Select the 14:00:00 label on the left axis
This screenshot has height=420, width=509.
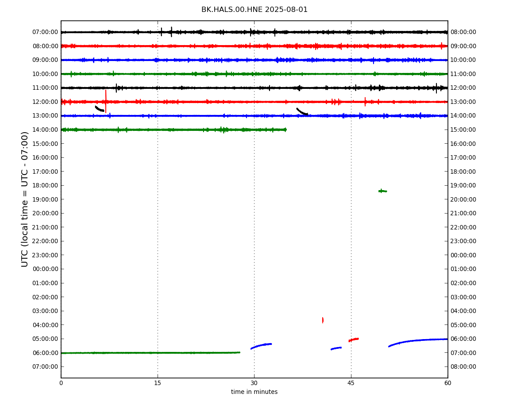45,130
